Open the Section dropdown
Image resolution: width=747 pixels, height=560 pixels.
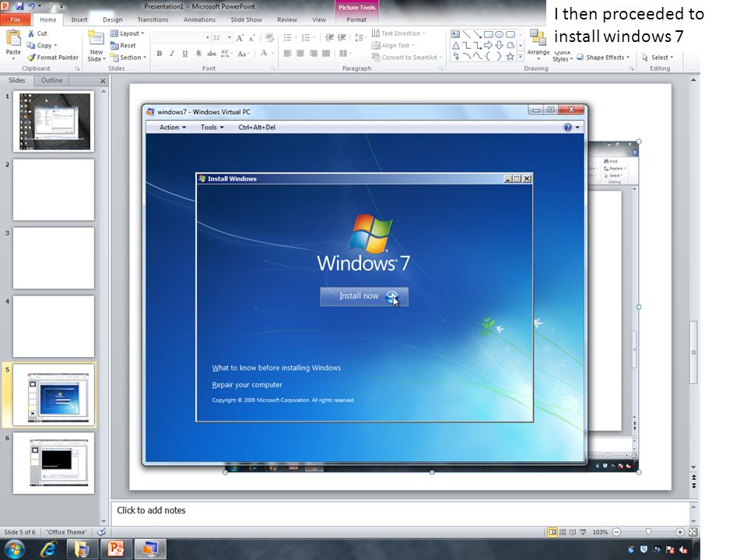(128, 57)
